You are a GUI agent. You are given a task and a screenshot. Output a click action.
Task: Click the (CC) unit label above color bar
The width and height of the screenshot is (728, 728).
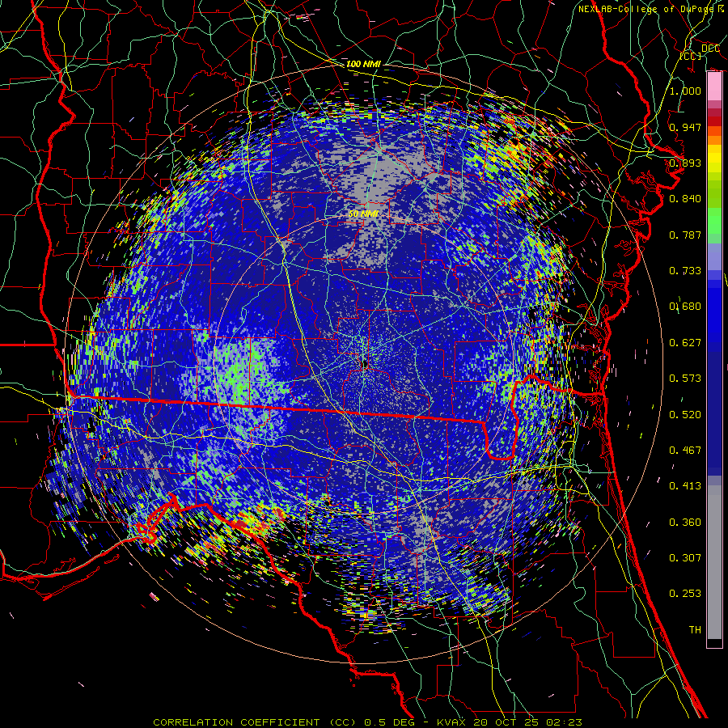[691, 56]
